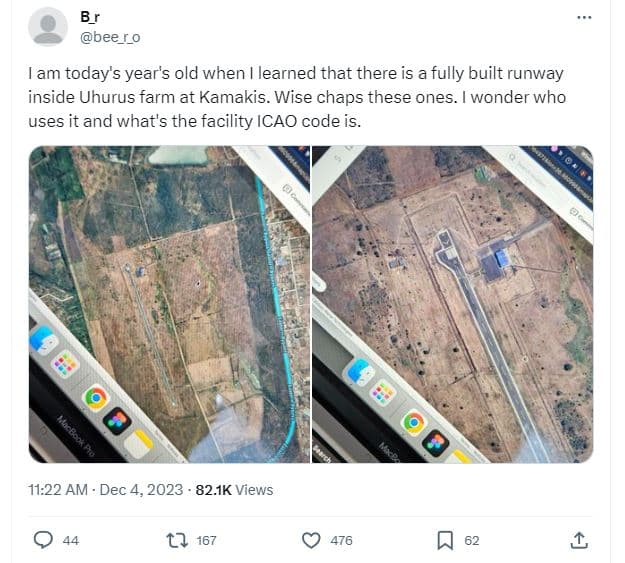Share the tweet using the share icon
This screenshot has width=625, height=563.
(x=578, y=540)
